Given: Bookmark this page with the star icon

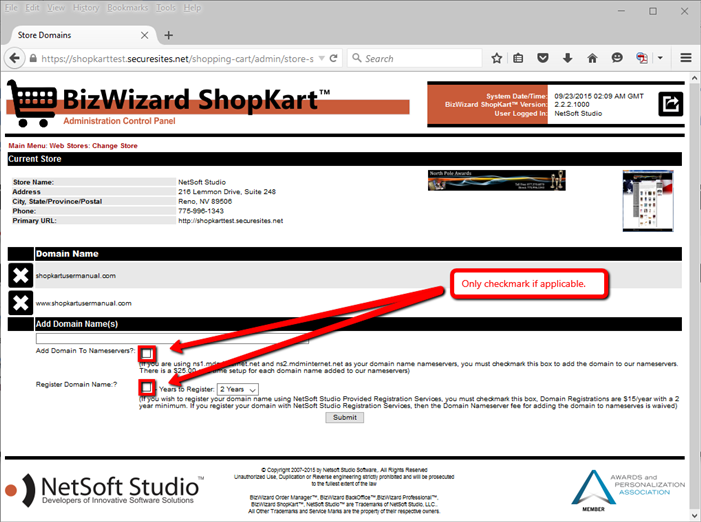Looking at the screenshot, I should pos(496,58).
